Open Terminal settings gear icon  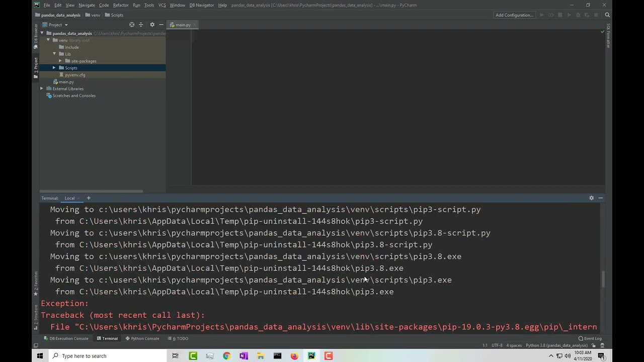coord(591,198)
